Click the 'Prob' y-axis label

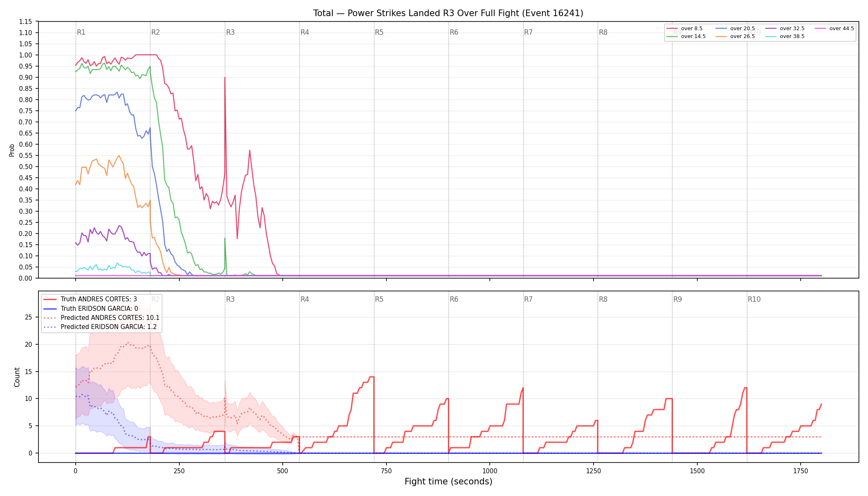12,150
